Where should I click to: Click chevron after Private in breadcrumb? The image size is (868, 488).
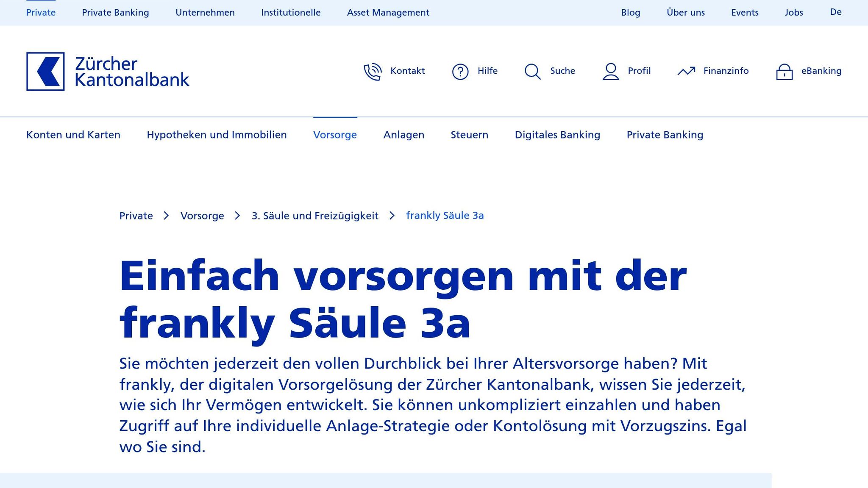point(166,216)
